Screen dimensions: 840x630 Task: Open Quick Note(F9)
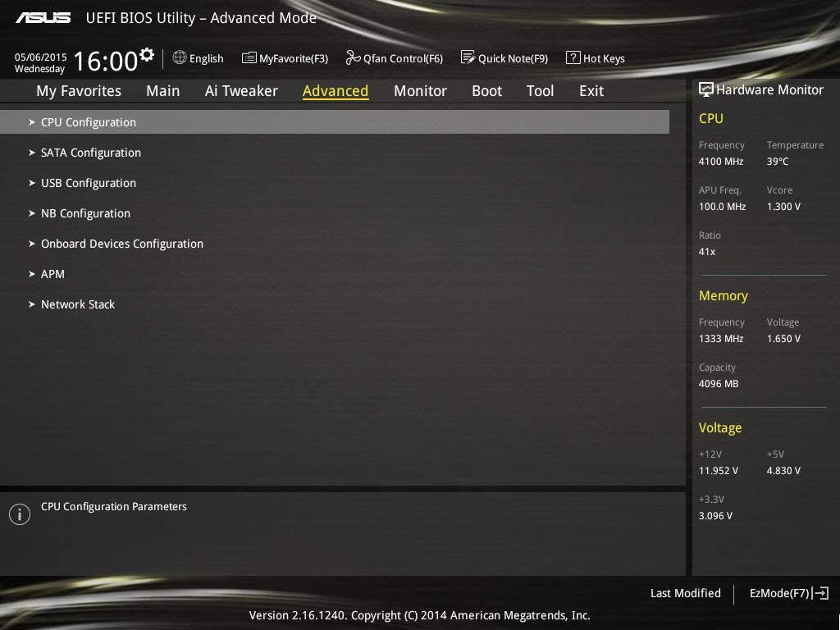(x=504, y=58)
